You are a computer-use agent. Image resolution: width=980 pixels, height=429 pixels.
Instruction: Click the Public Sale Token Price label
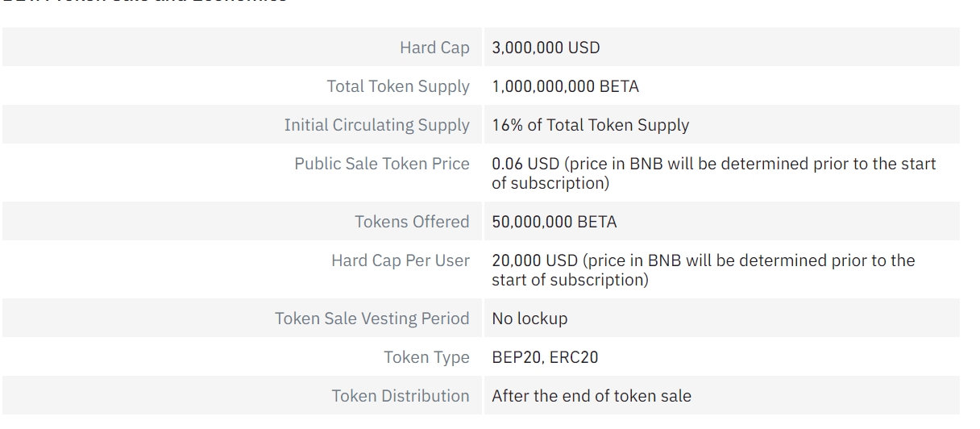382,164
